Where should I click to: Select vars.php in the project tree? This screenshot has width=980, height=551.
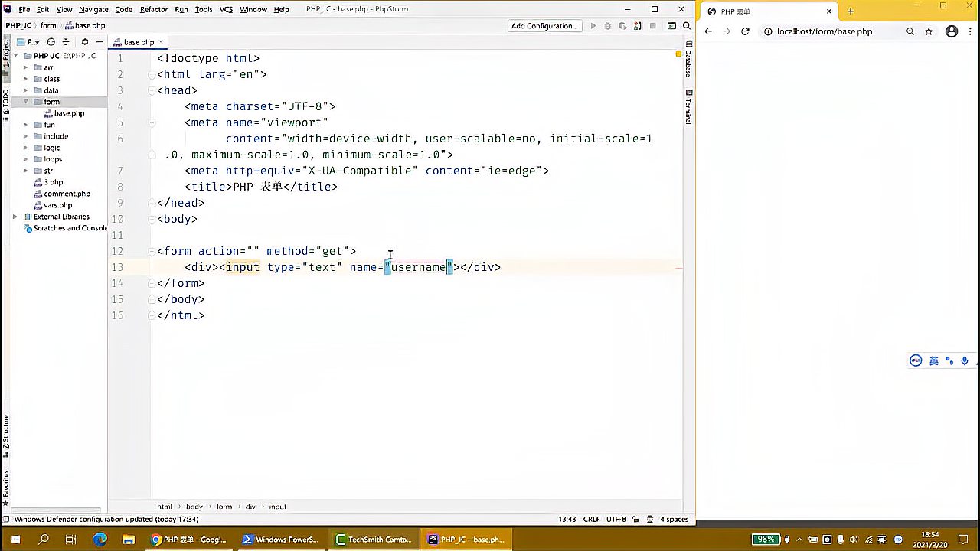coord(53,205)
